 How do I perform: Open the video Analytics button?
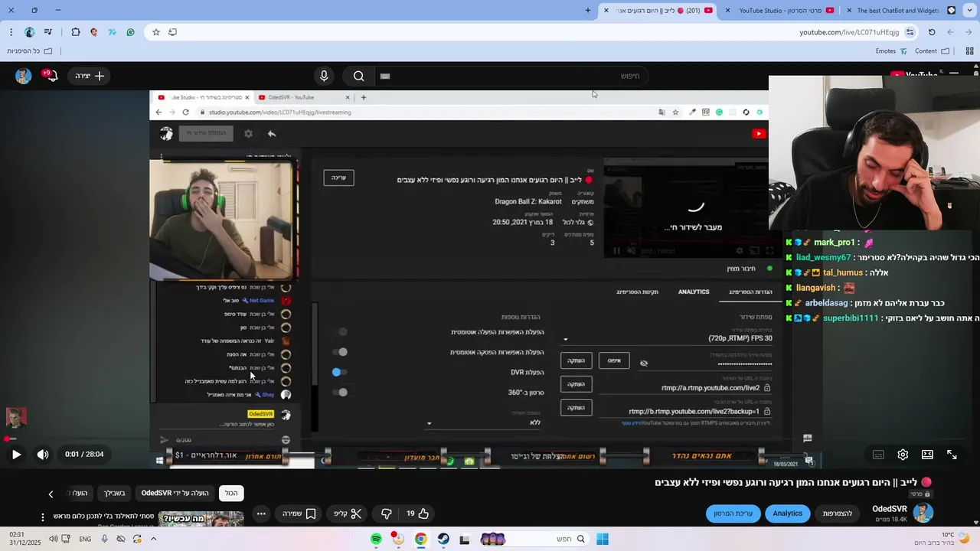[787, 514]
